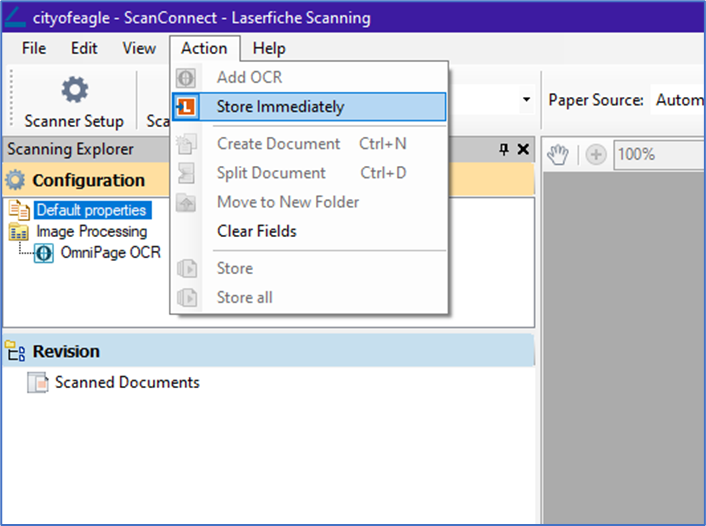Click the Image Processing folder icon
This screenshot has width=706, height=526.
pyautogui.click(x=18, y=232)
